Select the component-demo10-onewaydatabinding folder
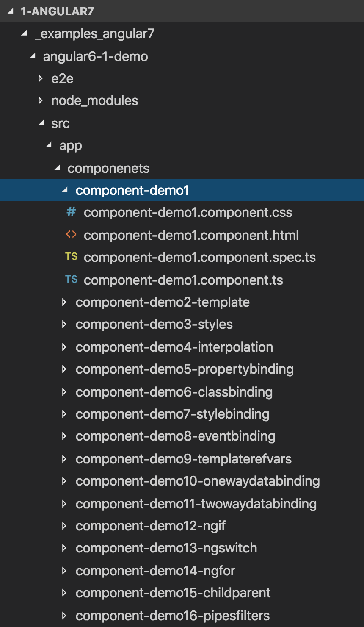Screen dimensions: 364x627 coord(182,481)
